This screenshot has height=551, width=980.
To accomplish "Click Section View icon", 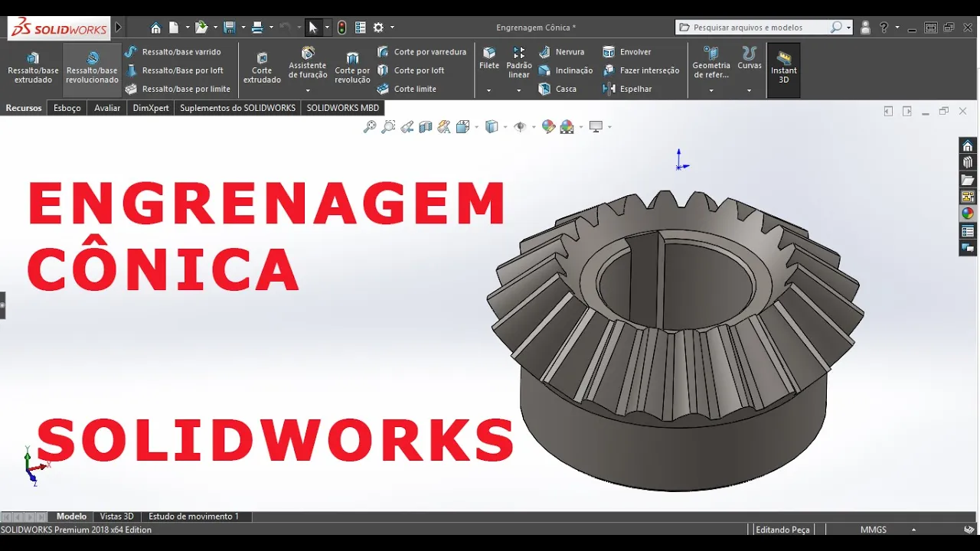I will click(426, 127).
